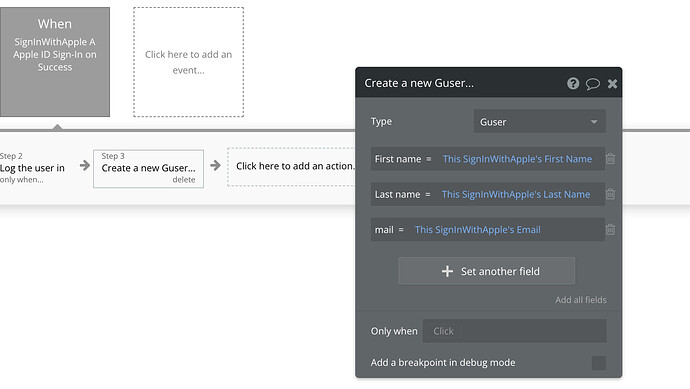Click the First name field label
This screenshot has width=690, height=389.
click(x=398, y=159)
